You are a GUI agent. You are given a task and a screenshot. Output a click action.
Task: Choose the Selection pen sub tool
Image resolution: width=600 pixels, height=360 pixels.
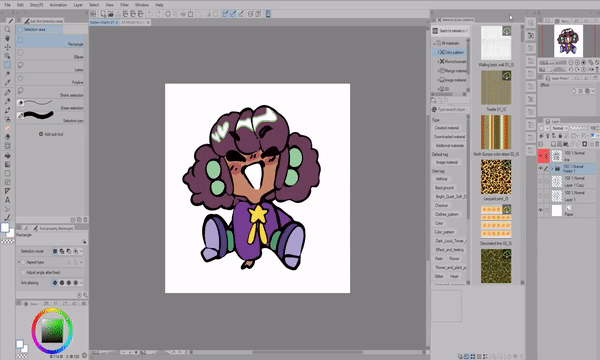[51, 116]
